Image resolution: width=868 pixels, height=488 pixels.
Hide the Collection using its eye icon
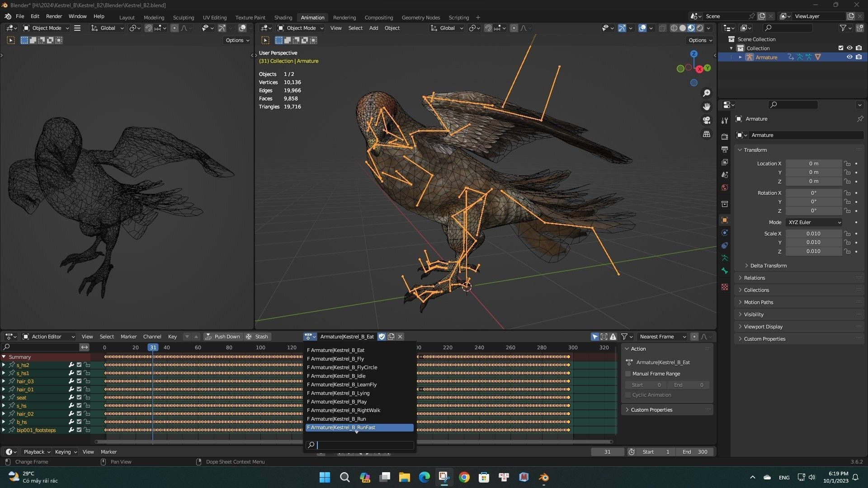(849, 48)
